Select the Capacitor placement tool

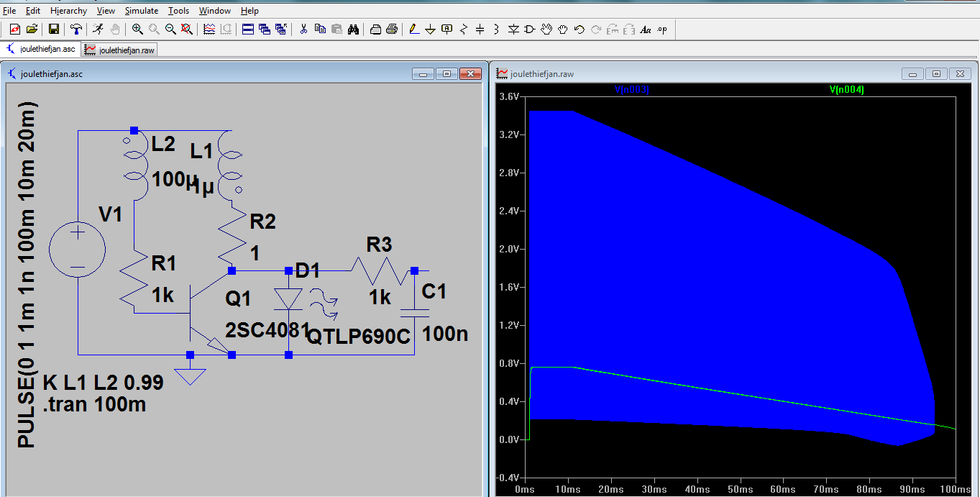coord(480,29)
